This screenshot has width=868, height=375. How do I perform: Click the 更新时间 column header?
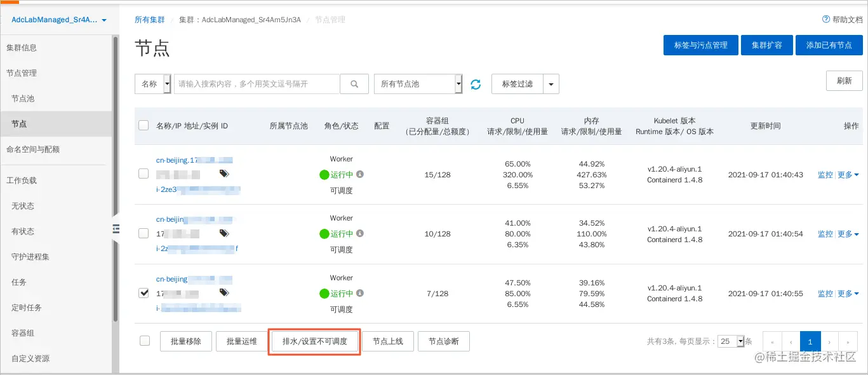pyautogui.click(x=765, y=126)
